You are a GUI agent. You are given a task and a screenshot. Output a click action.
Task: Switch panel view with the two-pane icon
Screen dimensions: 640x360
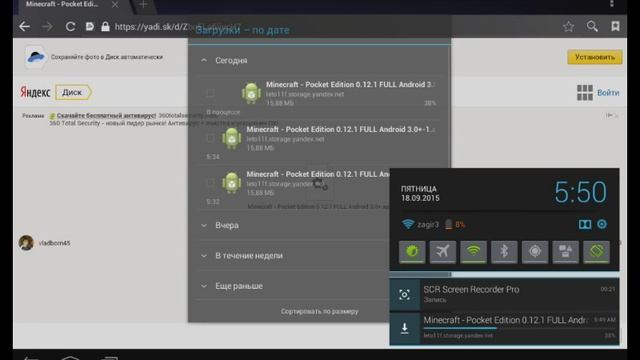coord(585,224)
